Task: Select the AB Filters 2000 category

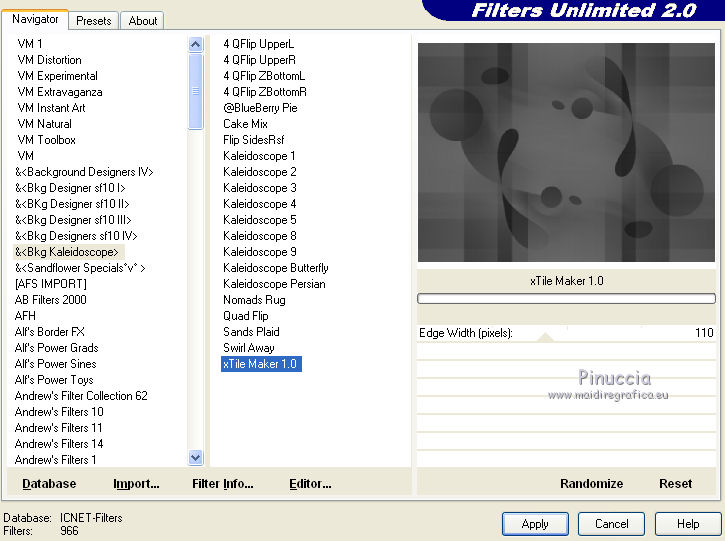Action: click(x=50, y=300)
